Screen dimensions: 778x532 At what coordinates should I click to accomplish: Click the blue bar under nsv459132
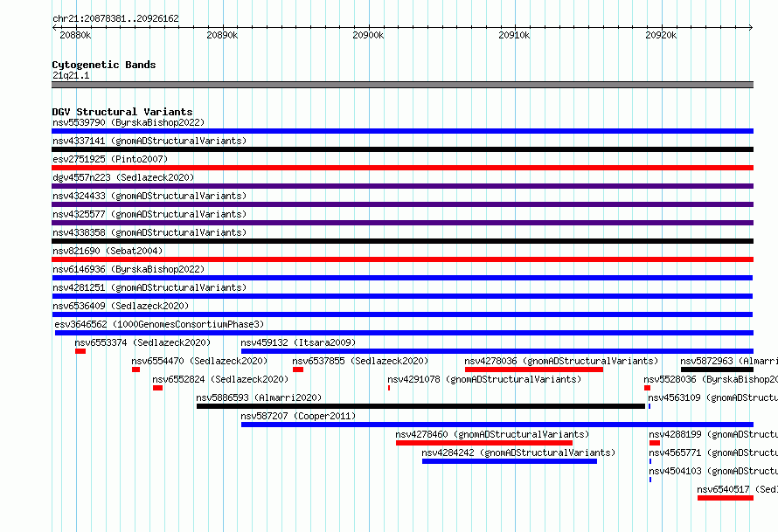tap(497, 351)
